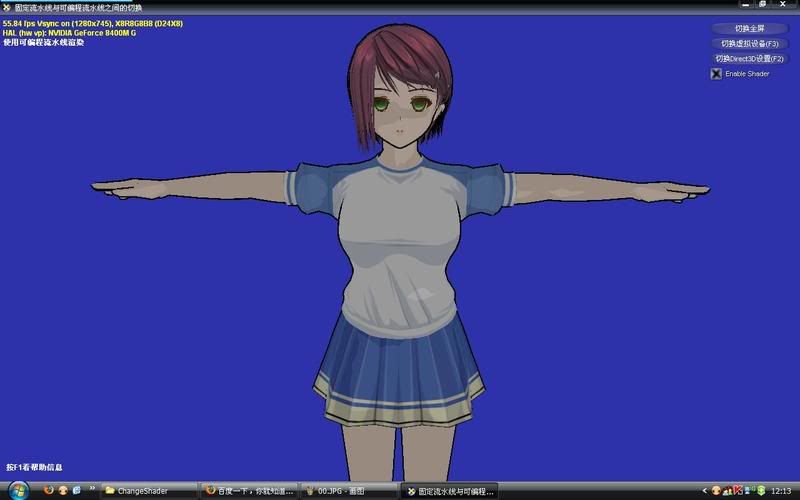
Task: Open the Windows Start orb
Action: pos(18,491)
